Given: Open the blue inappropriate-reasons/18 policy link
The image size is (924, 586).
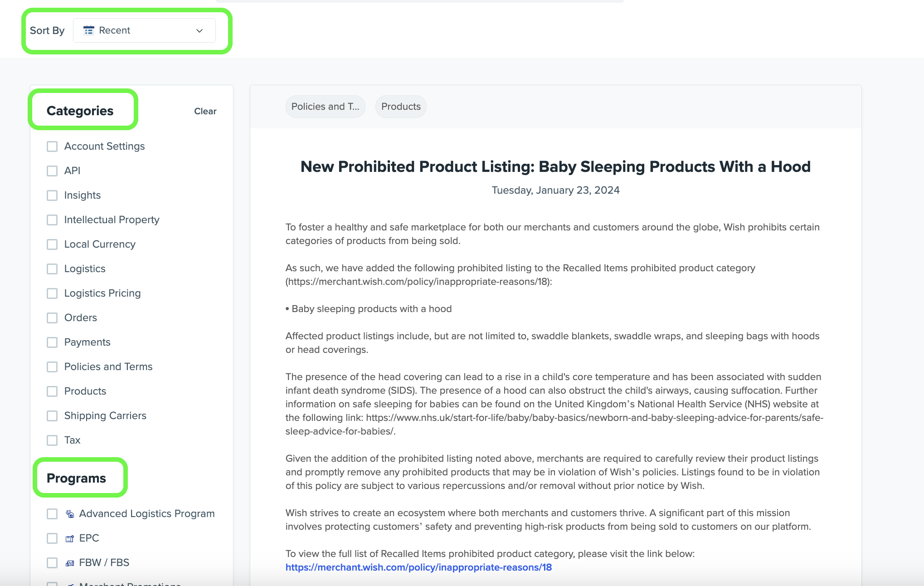Looking at the screenshot, I should 418,567.
